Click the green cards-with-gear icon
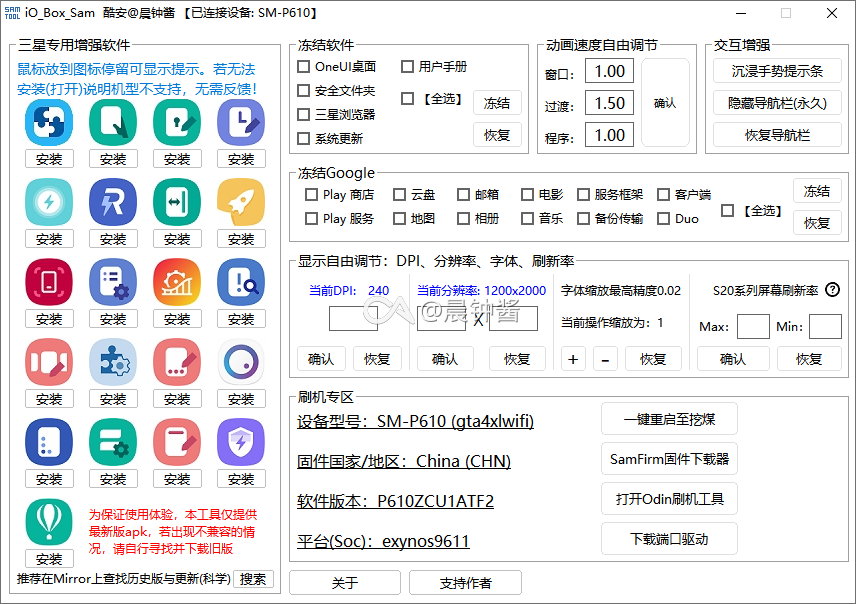The image size is (856, 604). click(113, 442)
